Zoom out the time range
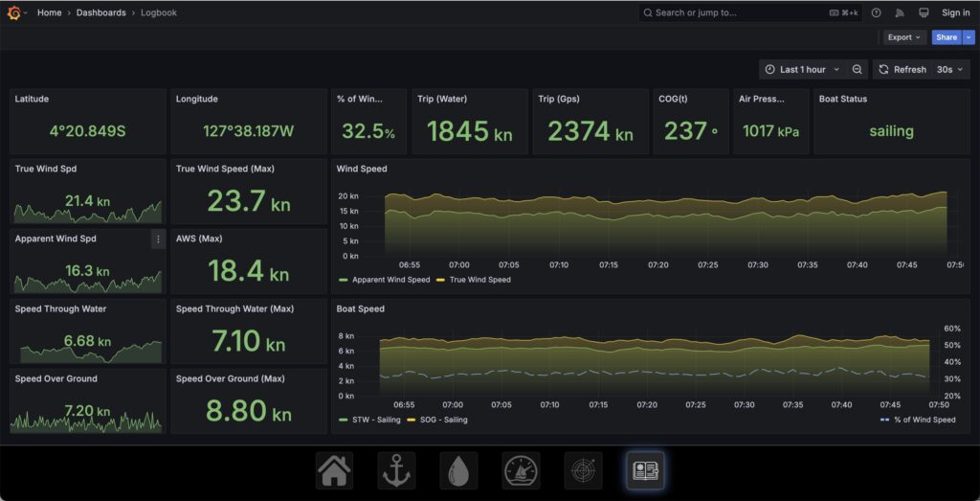 click(x=857, y=69)
